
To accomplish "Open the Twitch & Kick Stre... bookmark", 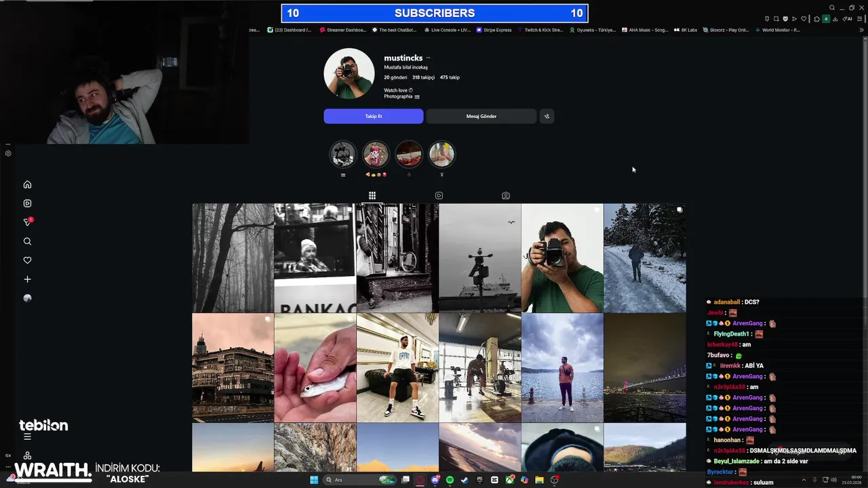I will (x=540, y=30).
